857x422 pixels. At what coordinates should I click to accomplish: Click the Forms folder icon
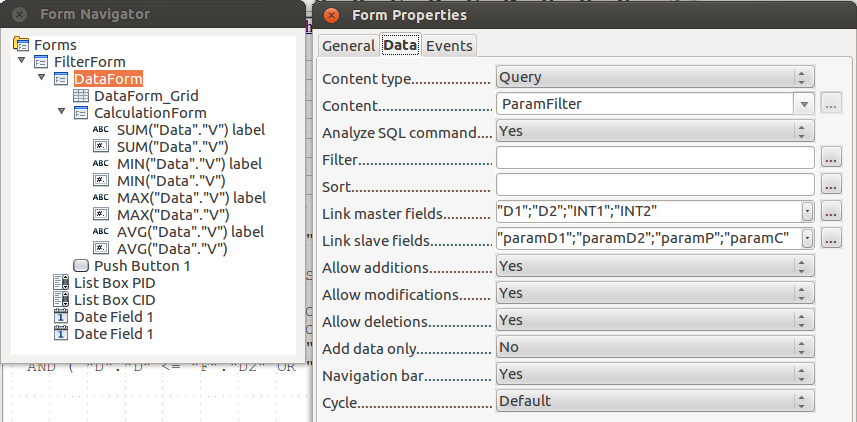point(21,45)
